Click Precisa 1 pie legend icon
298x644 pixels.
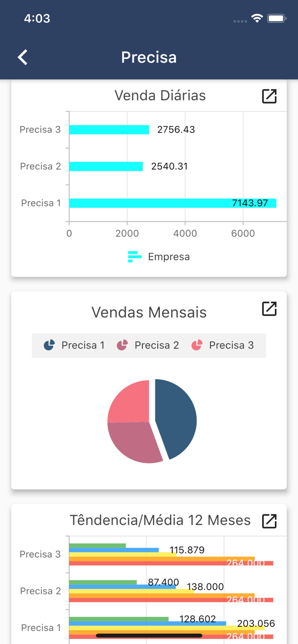coord(49,345)
